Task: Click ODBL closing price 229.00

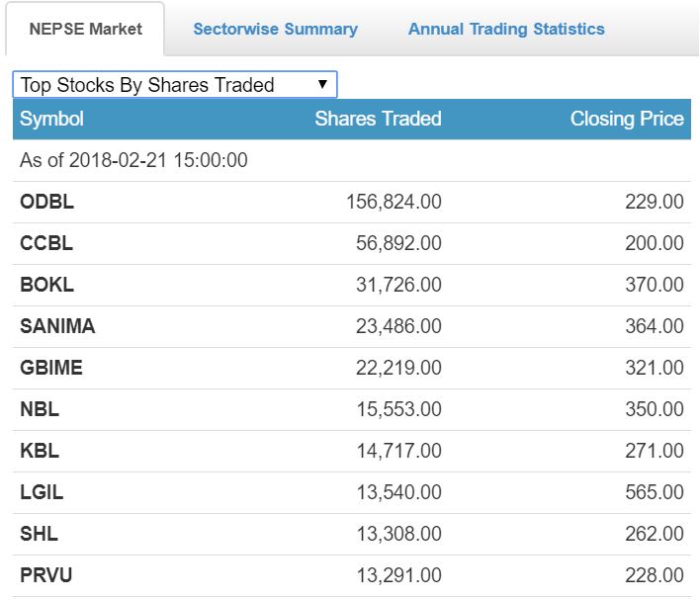Action: 655,202
